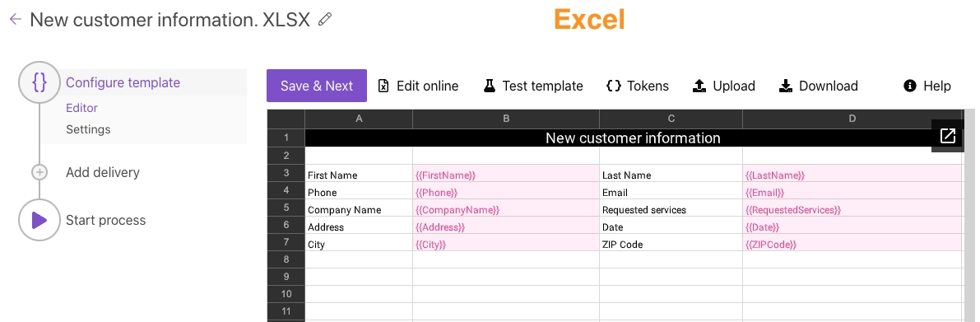Click the Date label cell

click(x=671, y=225)
